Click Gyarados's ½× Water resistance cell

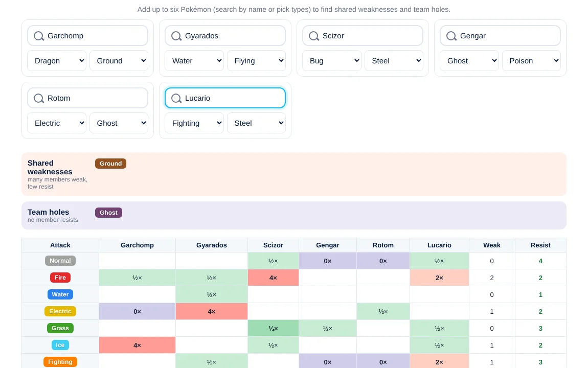coord(212,294)
